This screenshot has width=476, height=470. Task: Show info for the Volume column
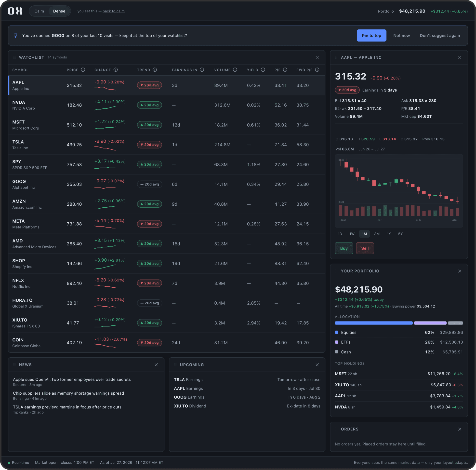pyautogui.click(x=235, y=70)
